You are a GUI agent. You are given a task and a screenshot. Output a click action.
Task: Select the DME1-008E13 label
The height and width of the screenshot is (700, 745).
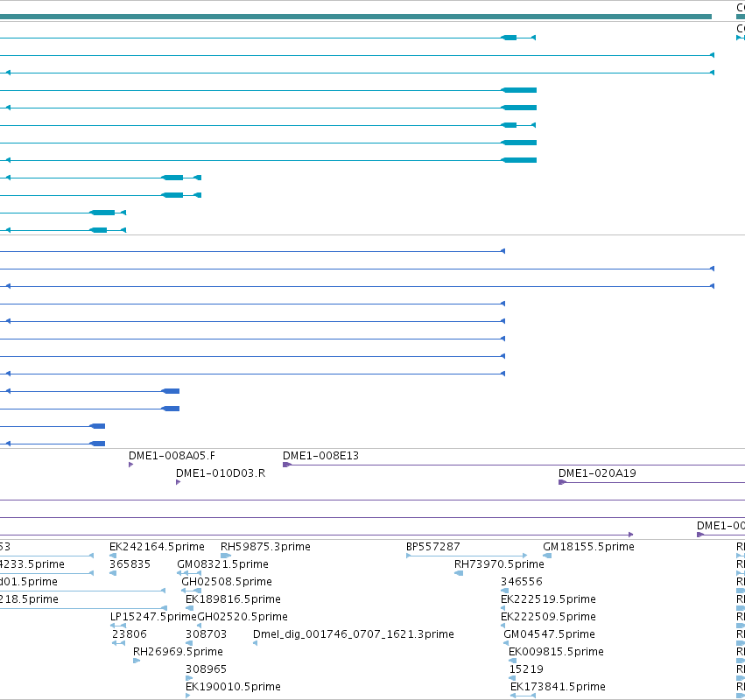(x=320, y=455)
